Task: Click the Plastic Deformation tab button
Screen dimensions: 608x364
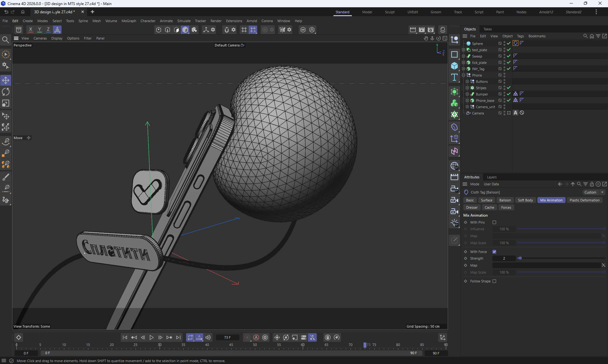Action: pyautogui.click(x=584, y=200)
